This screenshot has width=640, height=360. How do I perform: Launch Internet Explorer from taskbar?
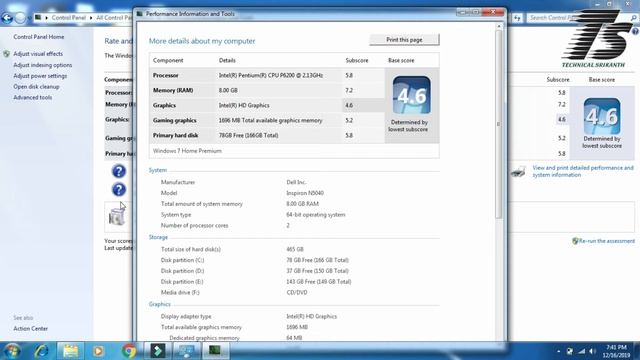click(x=41, y=351)
